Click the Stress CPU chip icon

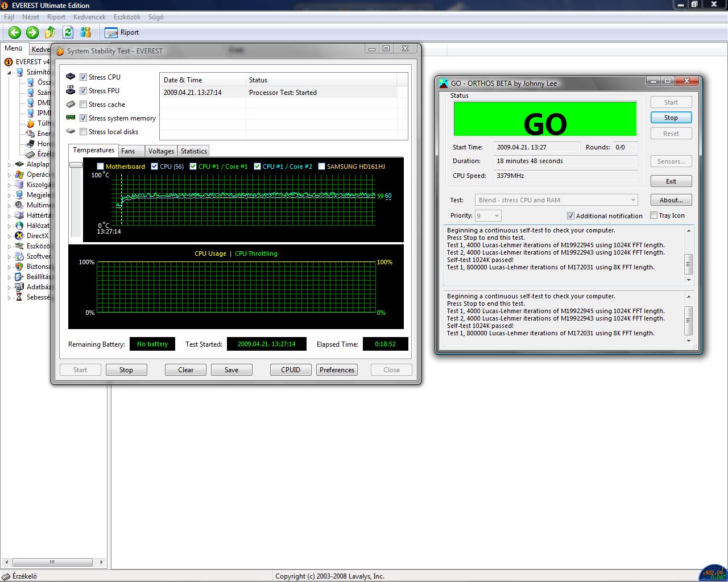coord(71,77)
